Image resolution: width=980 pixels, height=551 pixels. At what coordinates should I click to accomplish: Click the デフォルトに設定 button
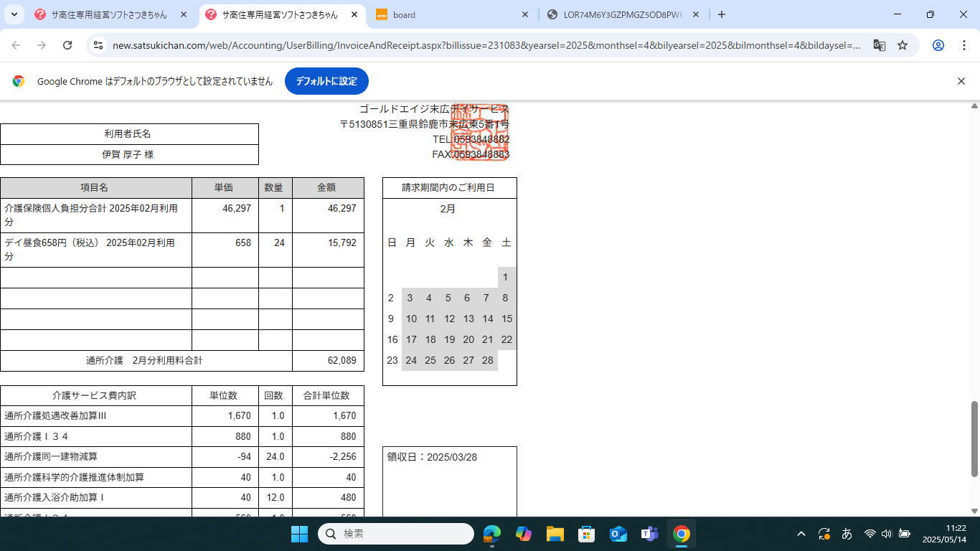pos(326,81)
